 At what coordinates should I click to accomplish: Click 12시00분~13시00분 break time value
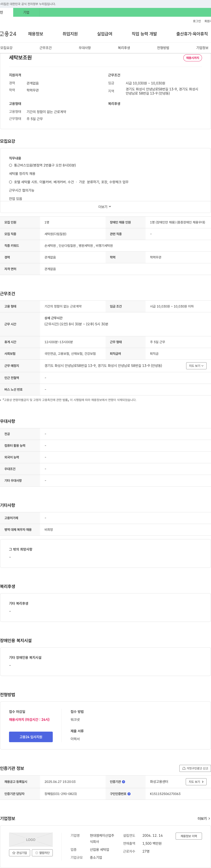tap(58, 342)
